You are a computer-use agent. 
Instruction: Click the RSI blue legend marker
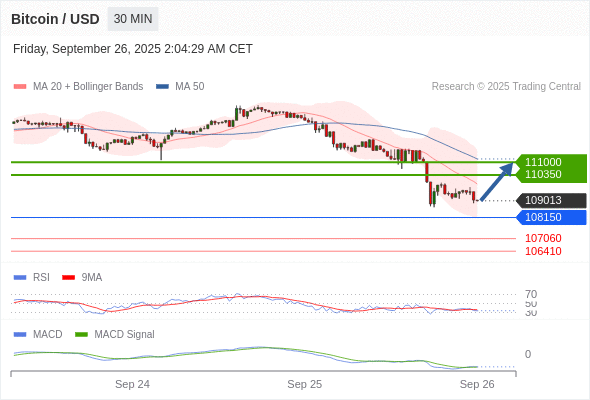coord(20,278)
